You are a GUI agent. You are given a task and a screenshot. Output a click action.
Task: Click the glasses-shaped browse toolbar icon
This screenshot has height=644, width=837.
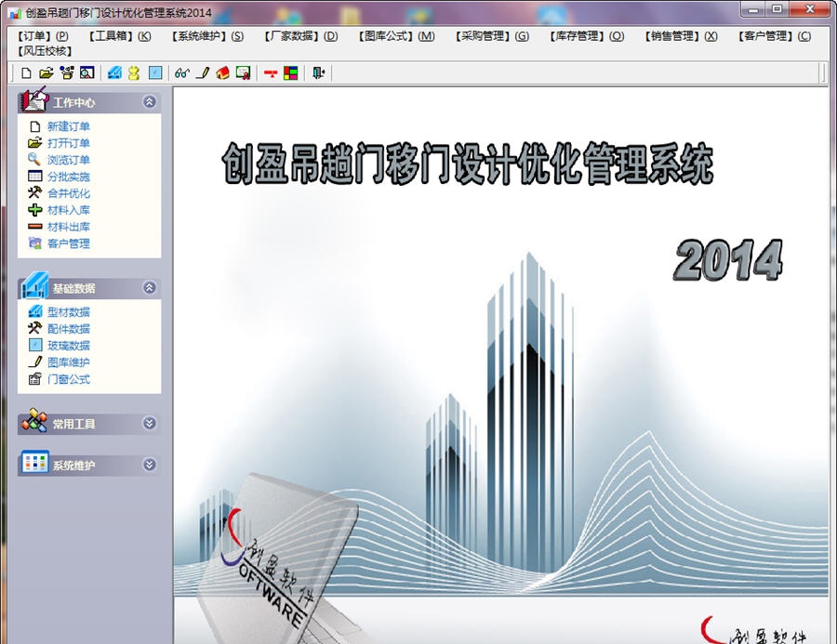tap(180, 72)
